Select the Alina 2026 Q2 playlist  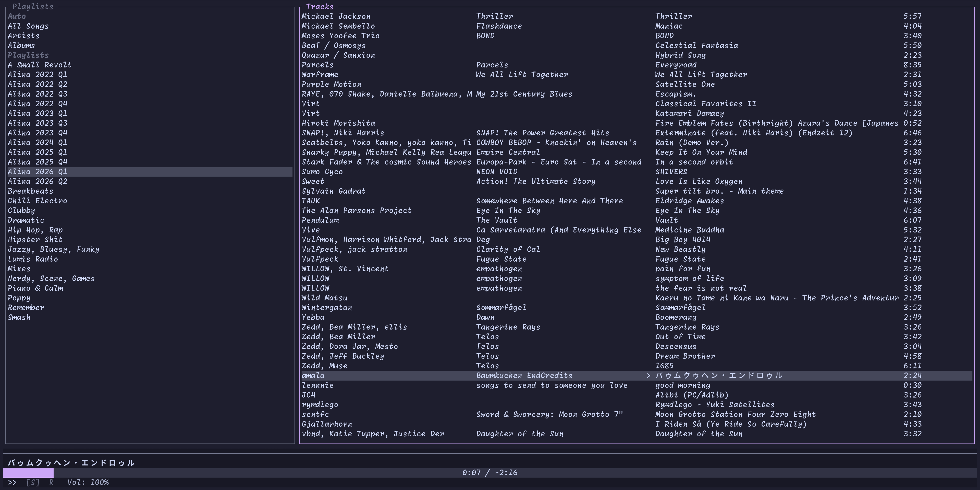(x=37, y=182)
